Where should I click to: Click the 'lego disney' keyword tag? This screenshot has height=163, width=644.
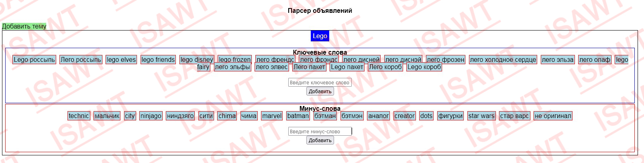point(197,59)
